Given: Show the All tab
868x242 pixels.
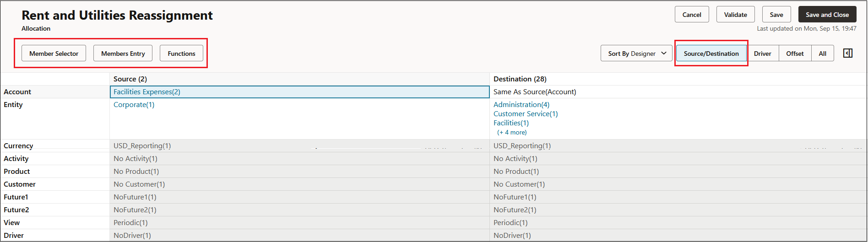Looking at the screenshot, I should tap(823, 54).
